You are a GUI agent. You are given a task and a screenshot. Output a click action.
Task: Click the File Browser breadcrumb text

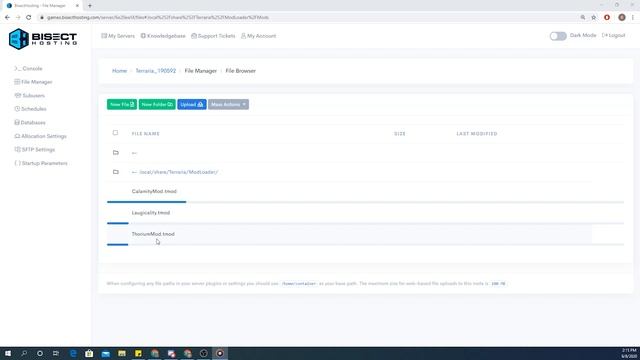[x=240, y=71]
